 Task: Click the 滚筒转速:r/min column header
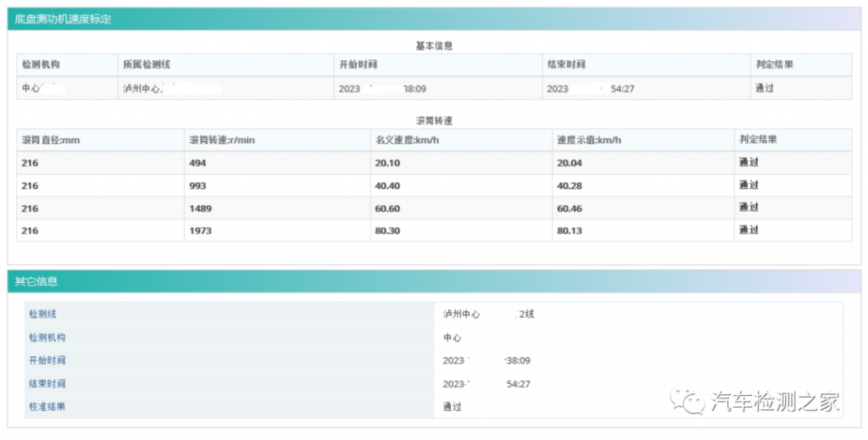(222, 140)
